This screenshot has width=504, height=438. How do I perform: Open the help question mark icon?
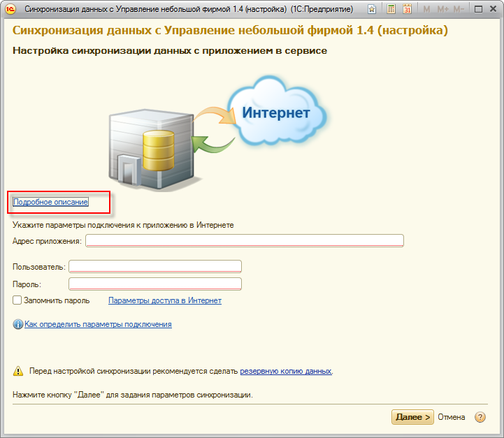pos(480,417)
